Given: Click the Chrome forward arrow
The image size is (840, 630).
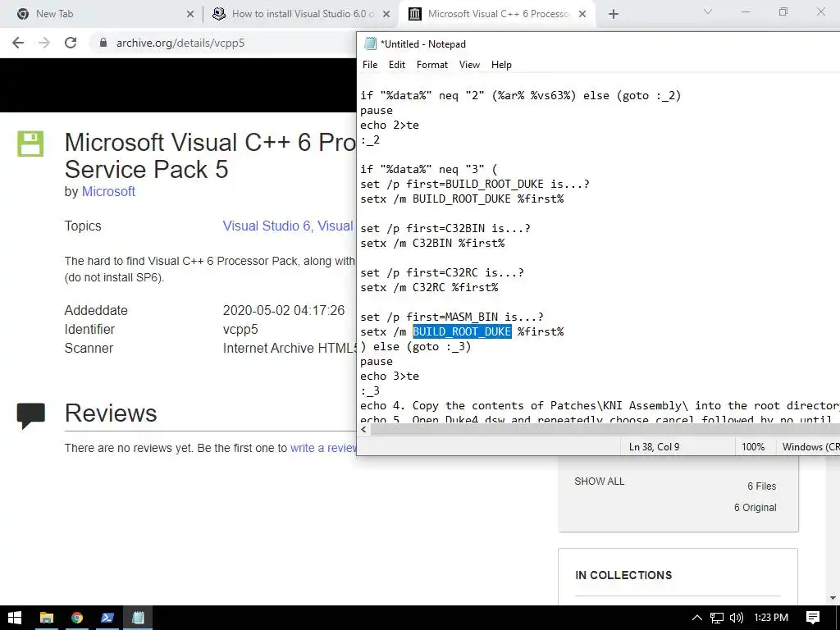Looking at the screenshot, I should coord(44,43).
